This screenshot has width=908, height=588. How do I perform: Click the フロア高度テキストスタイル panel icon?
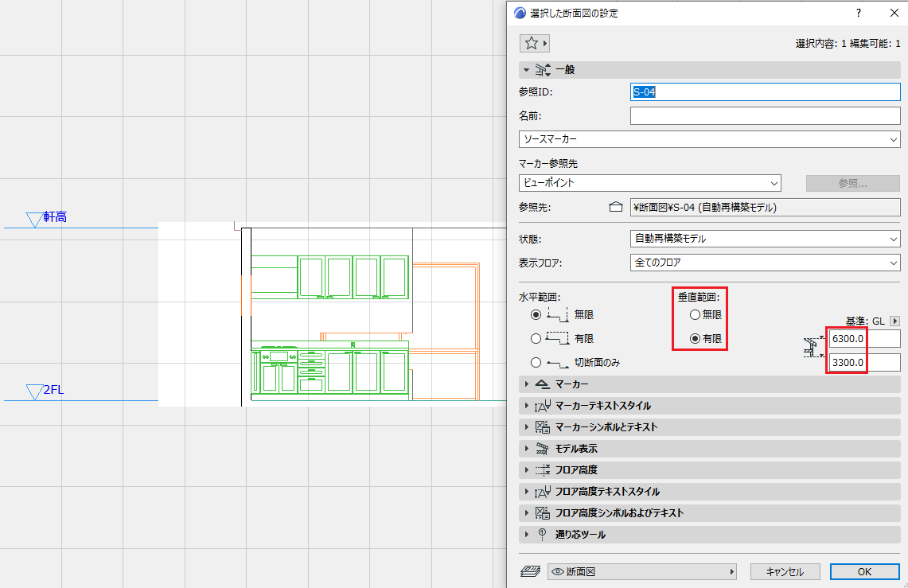[542, 492]
